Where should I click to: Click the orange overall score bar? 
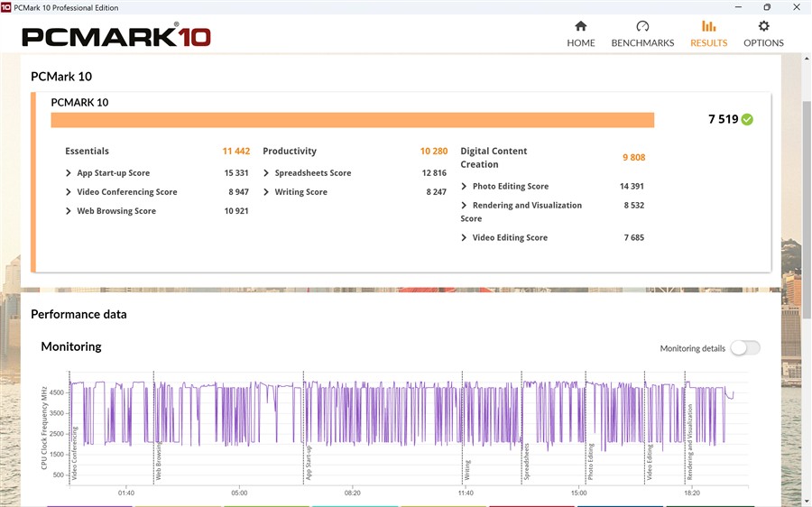352,120
